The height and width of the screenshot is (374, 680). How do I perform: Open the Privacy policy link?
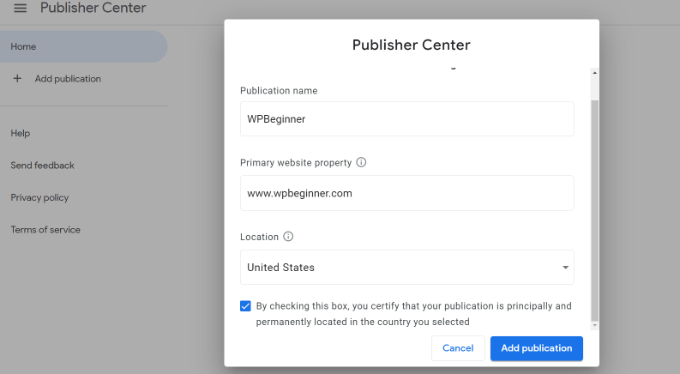(39, 197)
